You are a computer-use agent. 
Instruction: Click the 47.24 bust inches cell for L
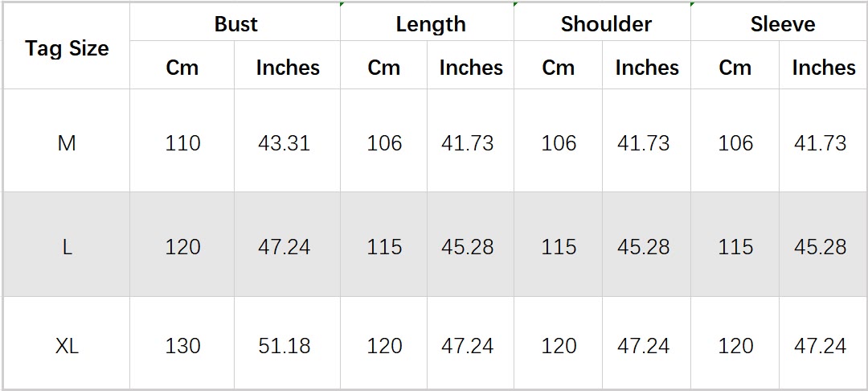click(284, 246)
